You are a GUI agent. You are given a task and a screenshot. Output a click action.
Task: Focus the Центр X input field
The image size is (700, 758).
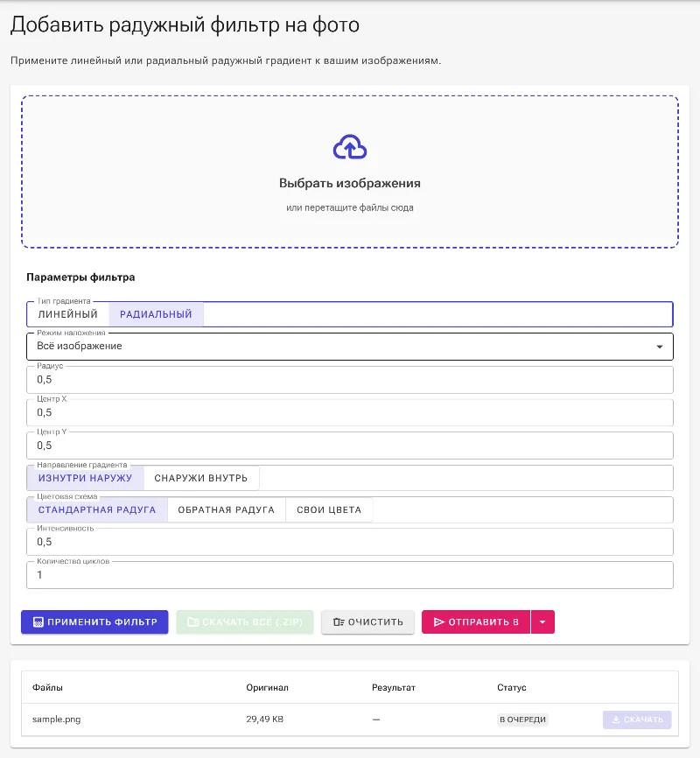pyautogui.click(x=350, y=412)
